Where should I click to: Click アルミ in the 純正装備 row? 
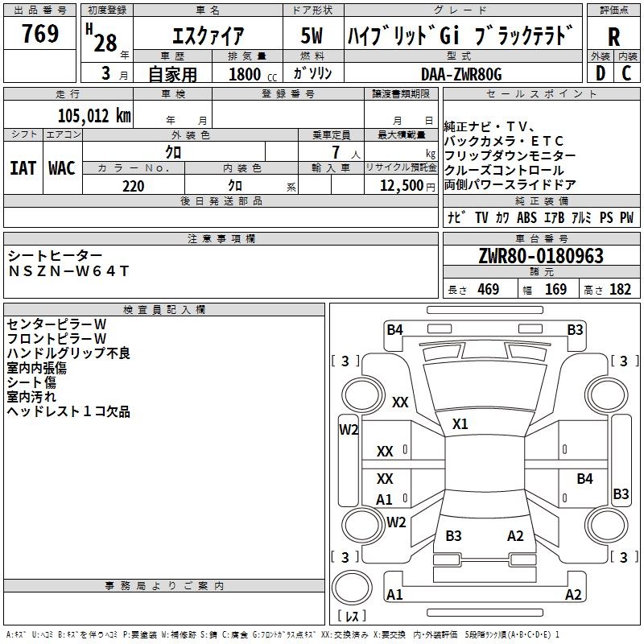click(581, 217)
